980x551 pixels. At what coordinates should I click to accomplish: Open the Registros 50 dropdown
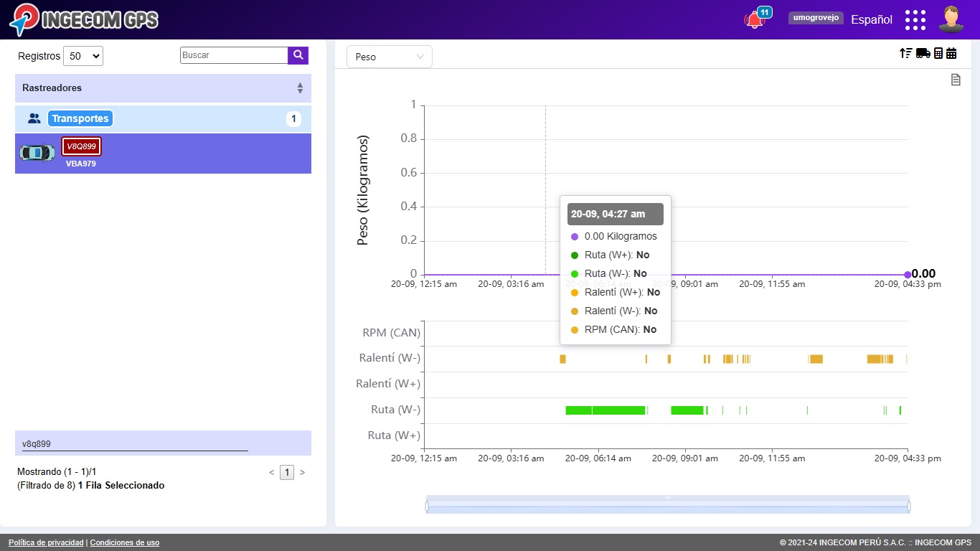coord(83,56)
